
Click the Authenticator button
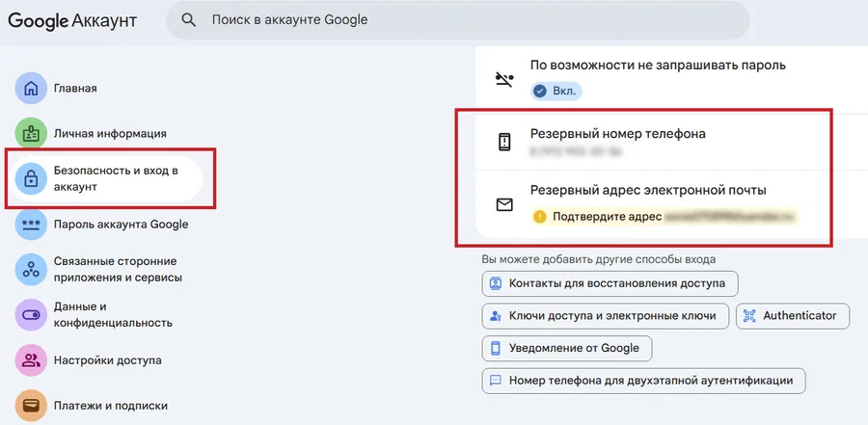(792, 315)
